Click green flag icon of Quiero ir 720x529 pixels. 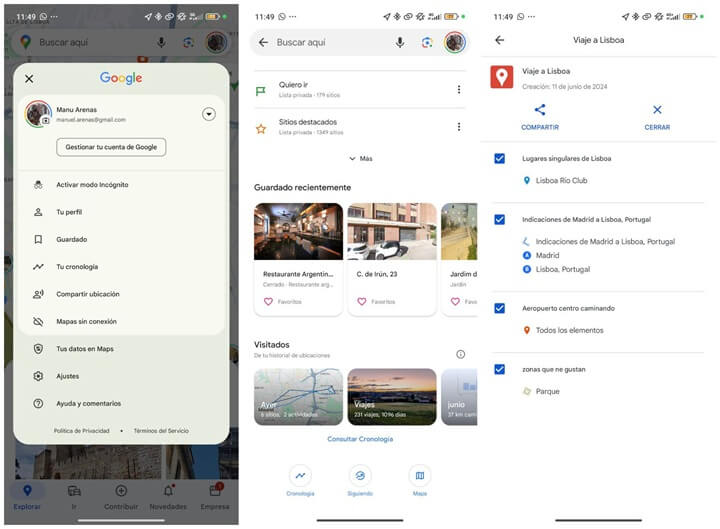[x=261, y=91]
